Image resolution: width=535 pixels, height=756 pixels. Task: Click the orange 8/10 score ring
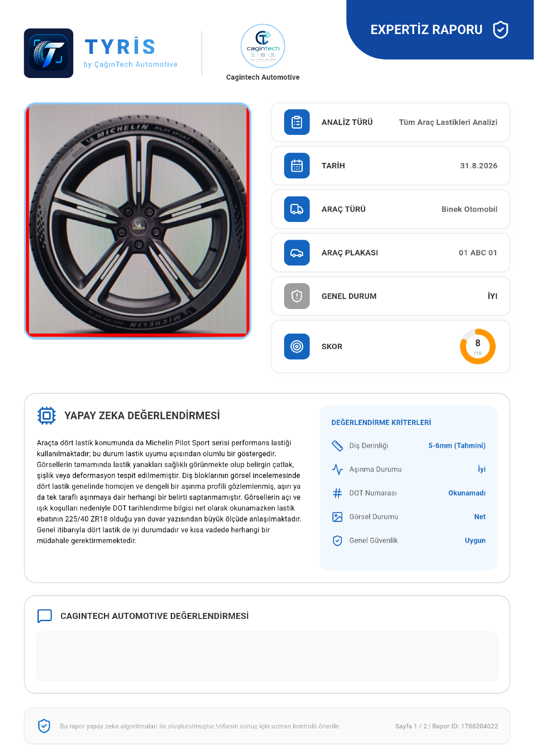pos(478,347)
